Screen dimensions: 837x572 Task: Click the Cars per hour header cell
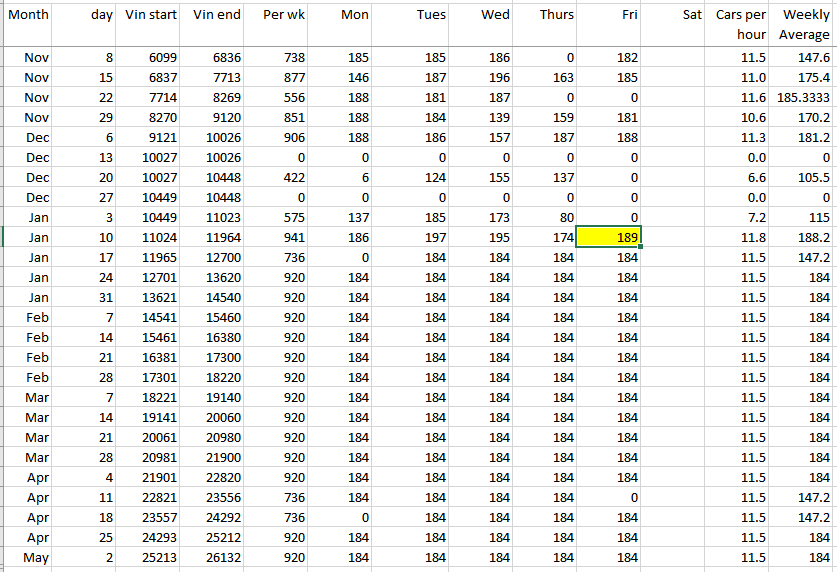click(740, 24)
